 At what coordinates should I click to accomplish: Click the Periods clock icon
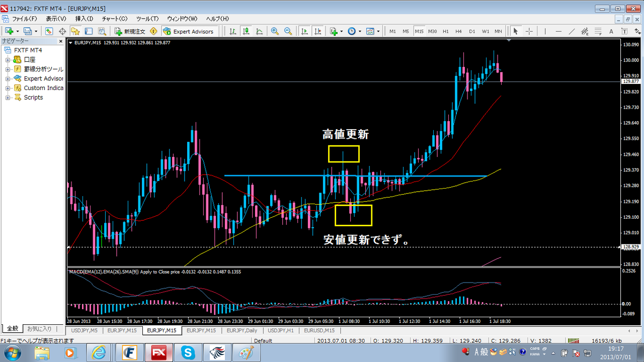pos(352,31)
